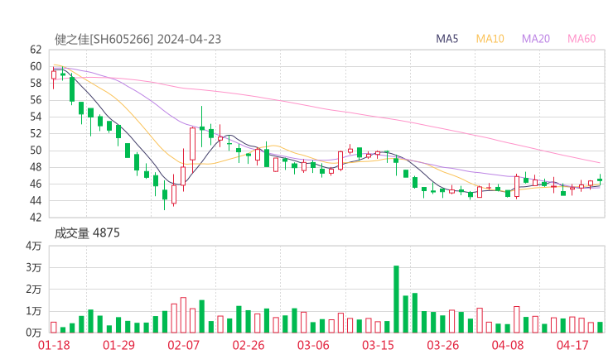Viewport: 613px width, 364px height.
Task: Click the 48 price axis label
Action: point(36,167)
